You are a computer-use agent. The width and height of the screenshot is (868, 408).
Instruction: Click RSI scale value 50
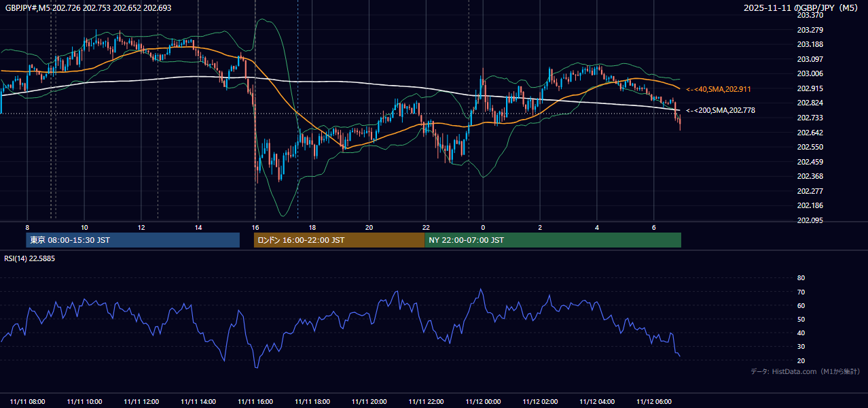coord(801,319)
